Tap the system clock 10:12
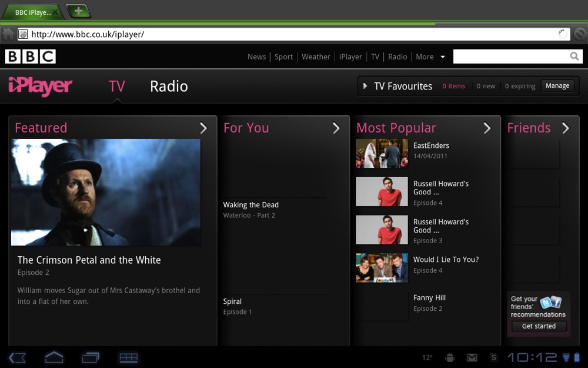The height and width of the screenshot is (368, 588). coord(532,357)
